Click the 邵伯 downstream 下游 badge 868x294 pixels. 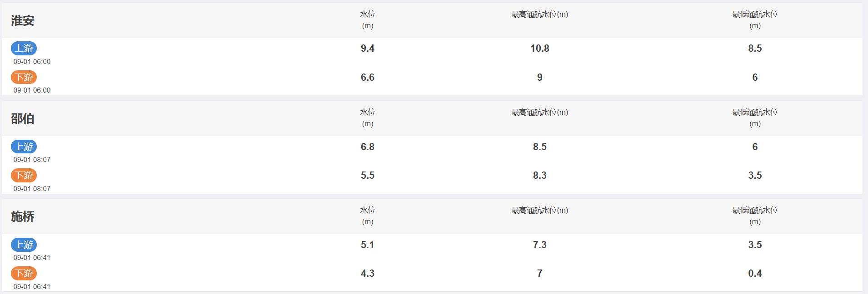coord(24,175)
